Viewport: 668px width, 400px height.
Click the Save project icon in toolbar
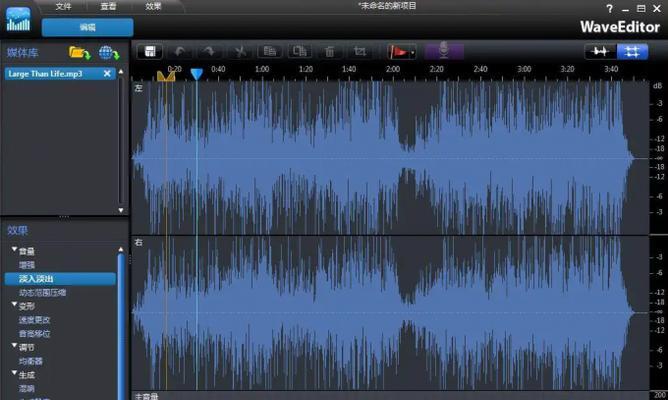pyautogui.click(x=150, y=52)
